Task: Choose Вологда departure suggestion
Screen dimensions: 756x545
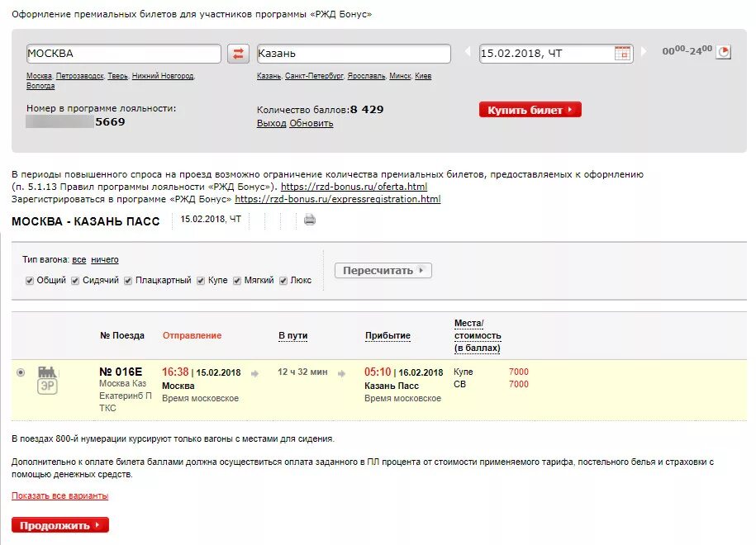Action: [40, 86]
